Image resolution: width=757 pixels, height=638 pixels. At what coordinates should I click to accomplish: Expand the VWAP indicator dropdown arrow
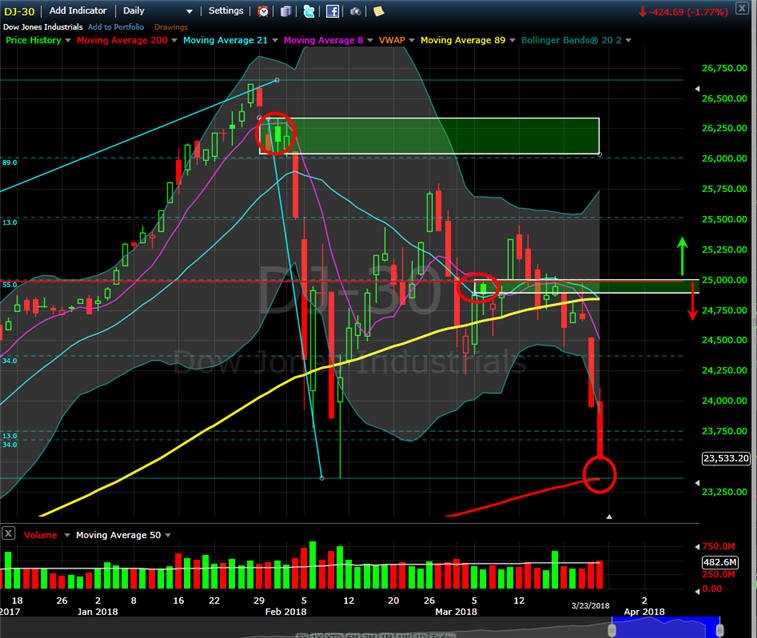click(x=412, y=41)
